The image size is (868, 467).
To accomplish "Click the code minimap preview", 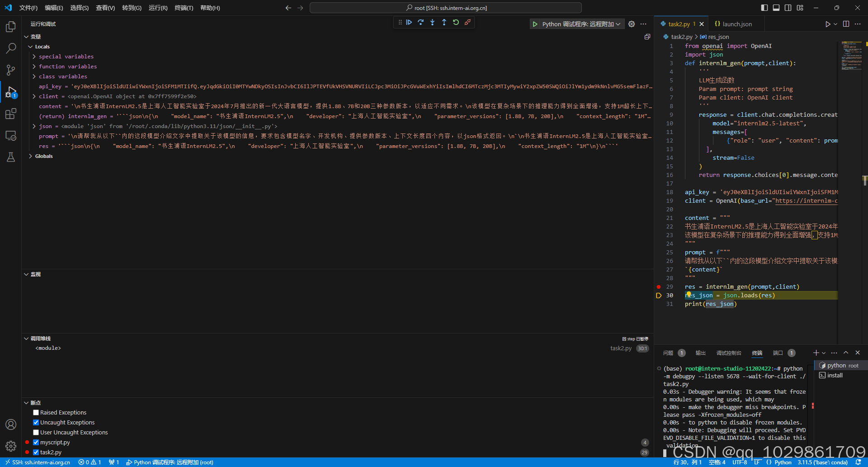I will click(x=851, y=55).
